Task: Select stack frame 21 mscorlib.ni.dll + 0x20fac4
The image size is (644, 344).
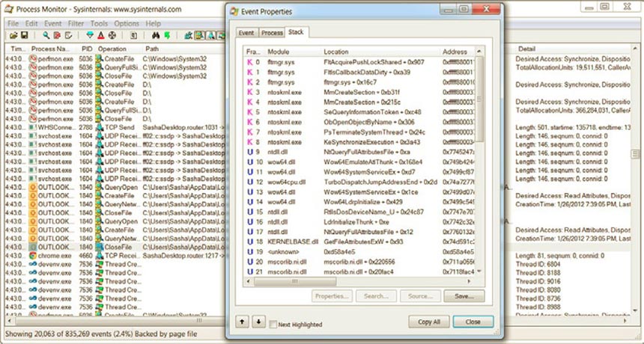Action: pos(359,272)
